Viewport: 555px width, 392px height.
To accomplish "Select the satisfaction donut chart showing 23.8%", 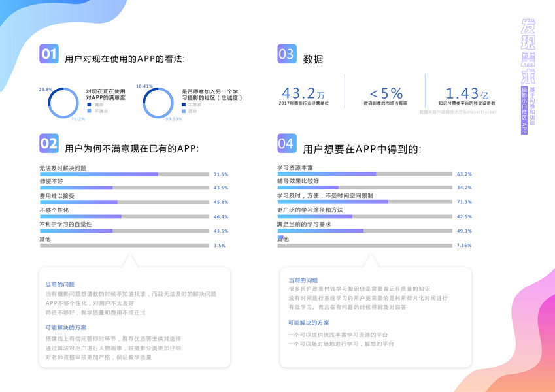I will coord(63,103).
